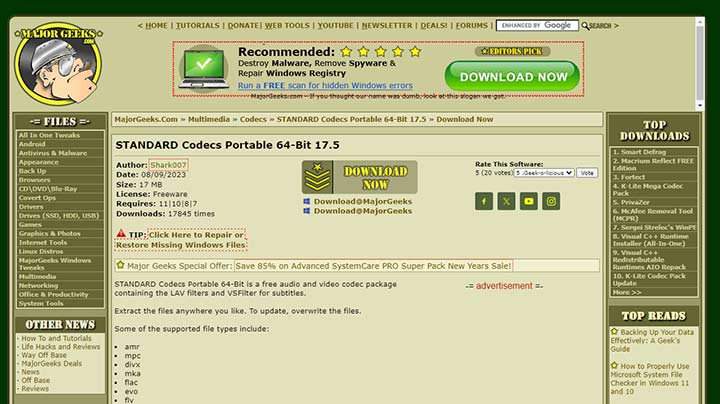Open the YOUTUBE menu link
Screen dimensions: 720x404
[x=336, y=26]
